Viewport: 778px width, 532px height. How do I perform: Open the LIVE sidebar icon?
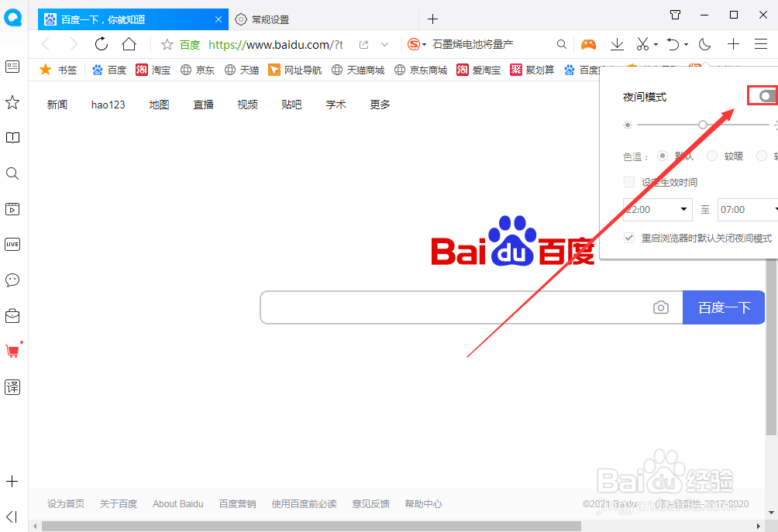pos(12,245)
